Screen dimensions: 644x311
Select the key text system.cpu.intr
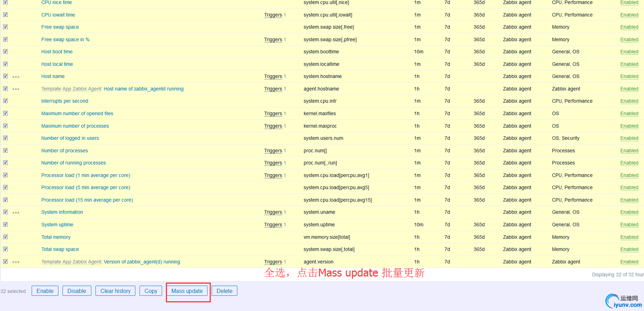click(320, 101)
